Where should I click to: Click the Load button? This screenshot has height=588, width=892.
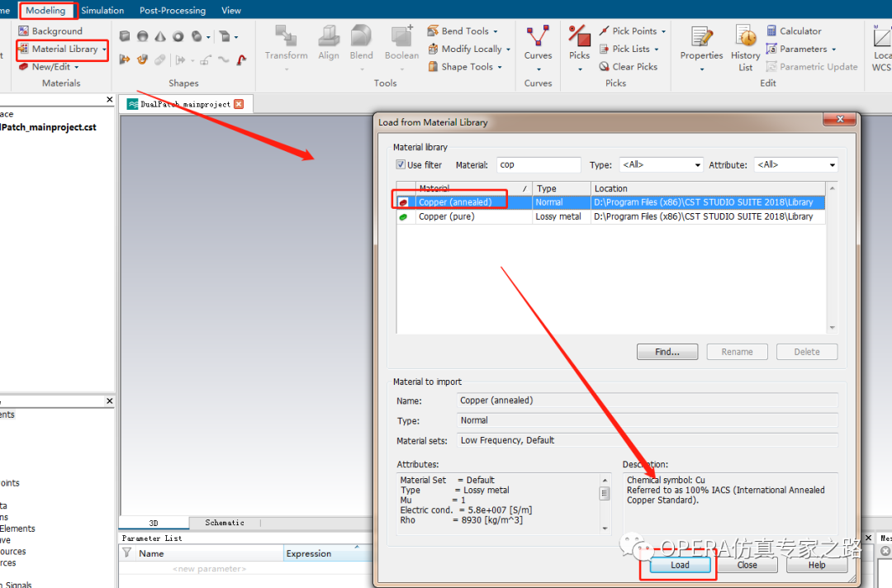point(680,565)
